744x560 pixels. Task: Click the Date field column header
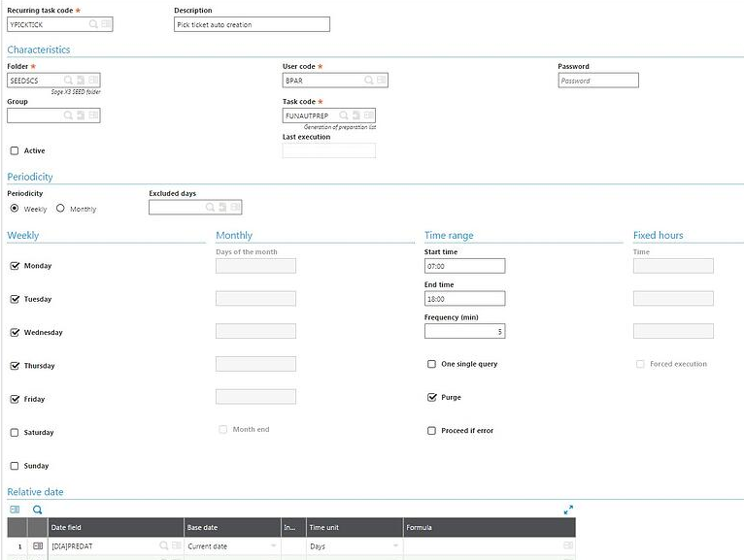116,527
